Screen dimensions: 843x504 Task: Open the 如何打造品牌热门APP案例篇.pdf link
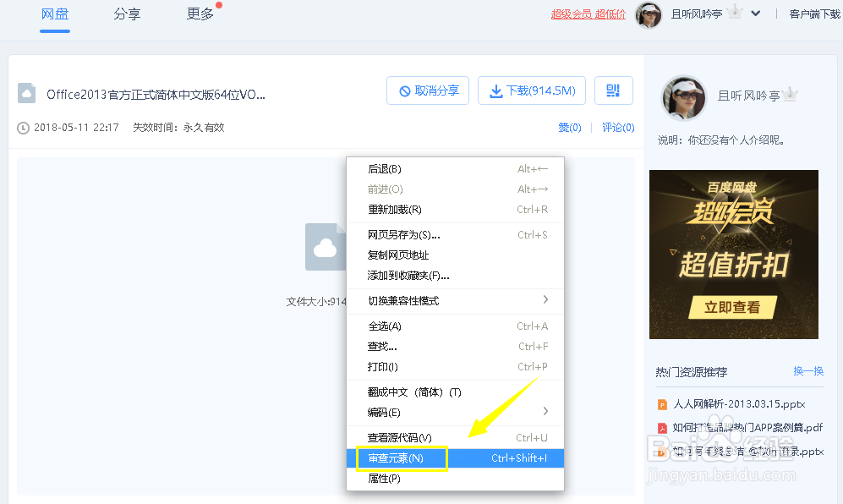747,428
